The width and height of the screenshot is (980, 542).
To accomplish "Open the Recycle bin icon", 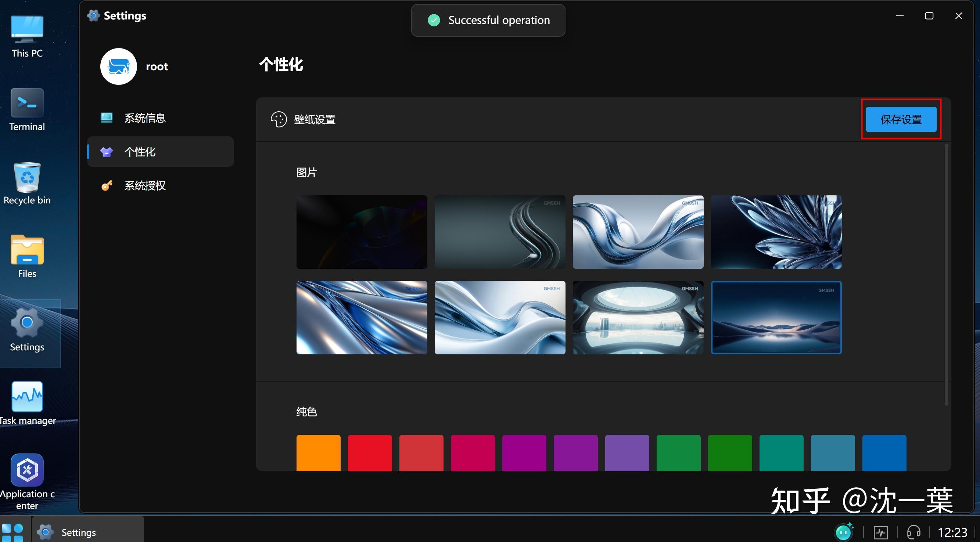I will [x=27, y=177].
